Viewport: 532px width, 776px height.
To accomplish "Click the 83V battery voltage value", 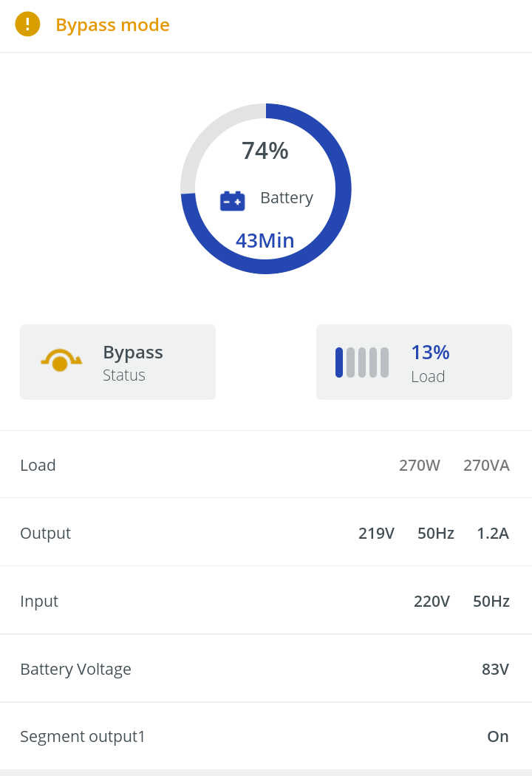I will click(495, 669).
